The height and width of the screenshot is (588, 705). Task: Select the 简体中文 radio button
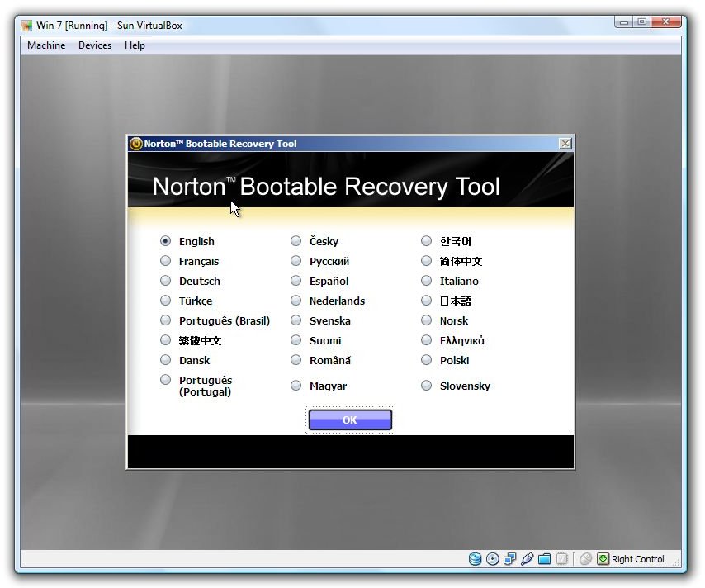click(426, 261)
